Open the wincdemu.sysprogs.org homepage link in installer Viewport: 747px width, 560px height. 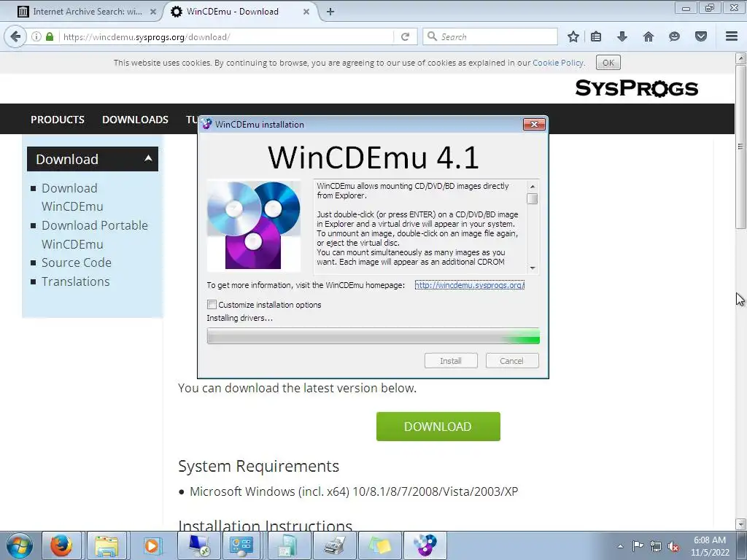[469, 285]
